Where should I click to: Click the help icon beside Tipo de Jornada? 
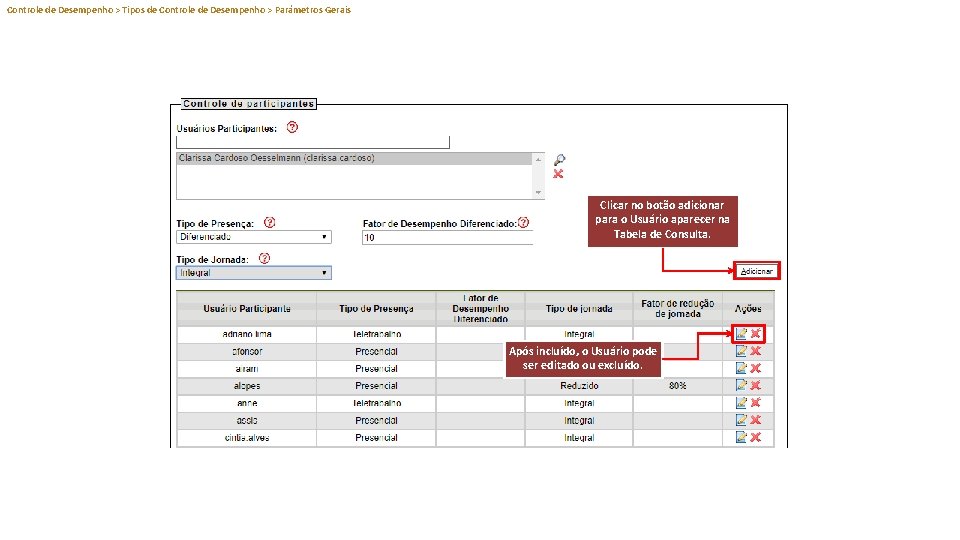tap(264, 258)
